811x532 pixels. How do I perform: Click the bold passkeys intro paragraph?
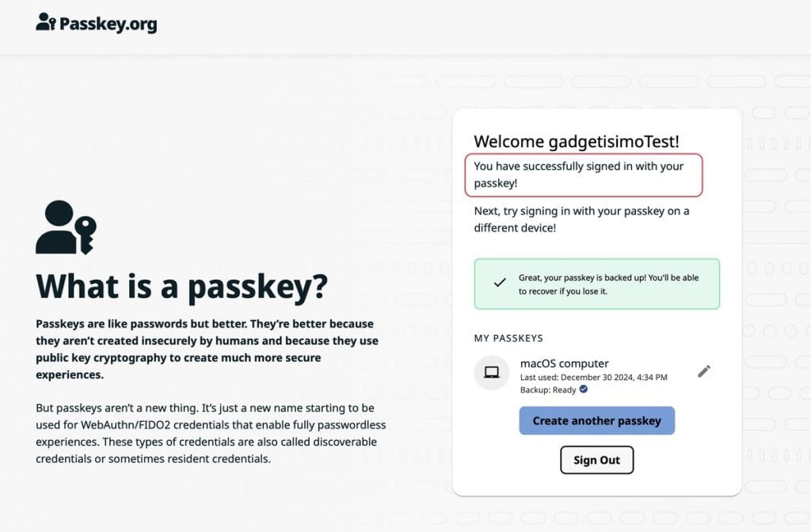point(207,349)
